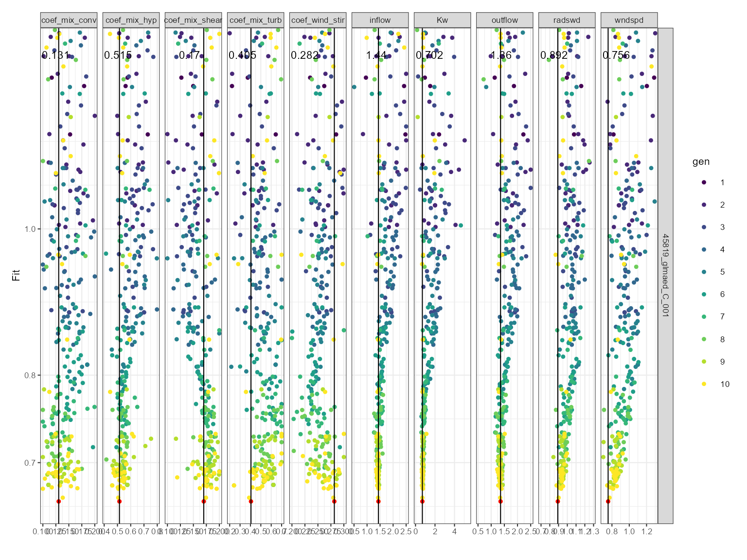
Task: Click the radswd facet header
Action: click(x=567, y=20)
